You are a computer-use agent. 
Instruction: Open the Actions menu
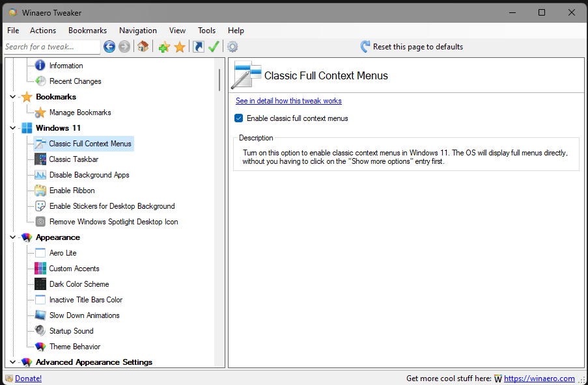click(43, 31)
